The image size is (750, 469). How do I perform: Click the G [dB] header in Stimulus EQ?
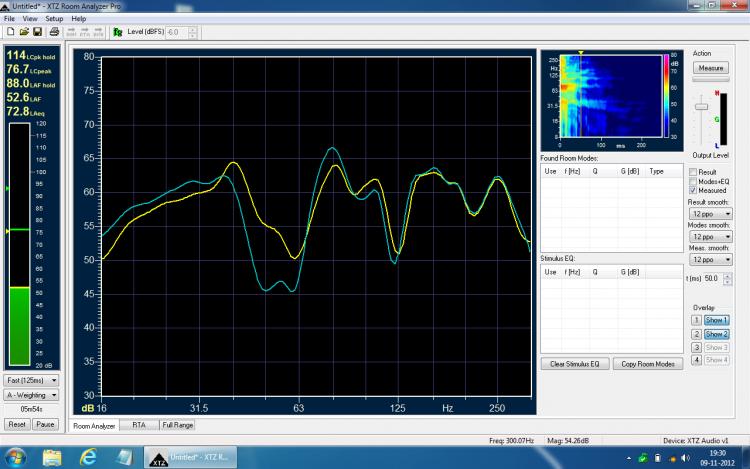(x=630, y=272)
